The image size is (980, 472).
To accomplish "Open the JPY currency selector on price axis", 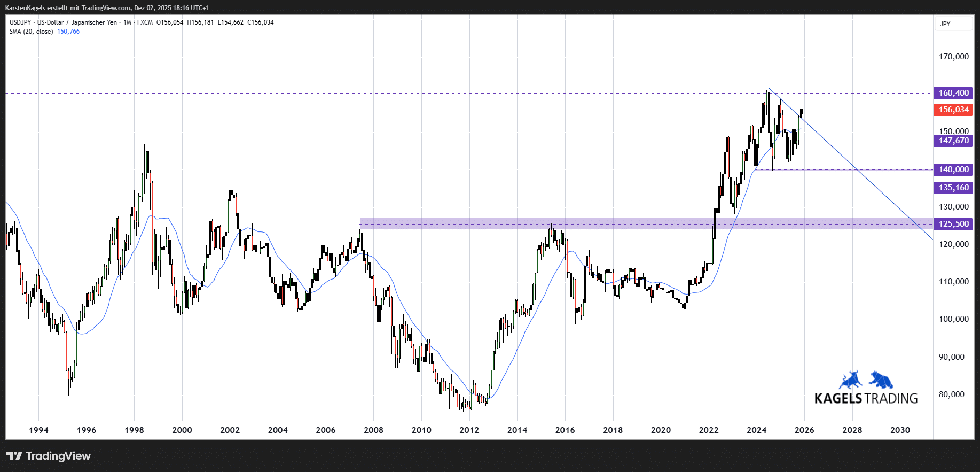I will [945, 24].
